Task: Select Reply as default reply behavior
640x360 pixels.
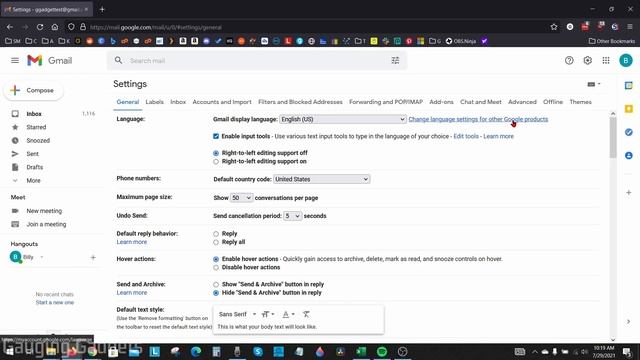Action: click(216, 234)
